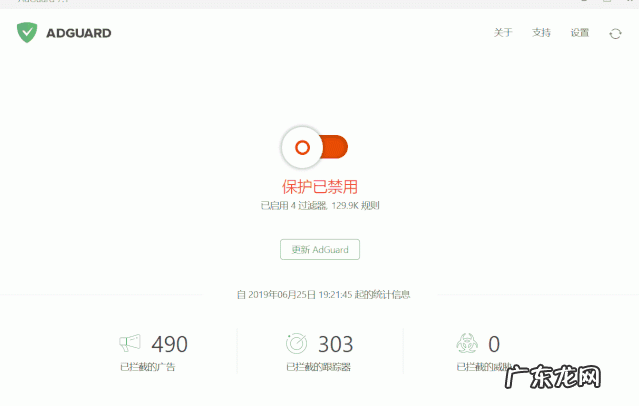This screenshot has height=406, width=639.
Task: Click the biohazard blocked threats icon
Action: 467,343
